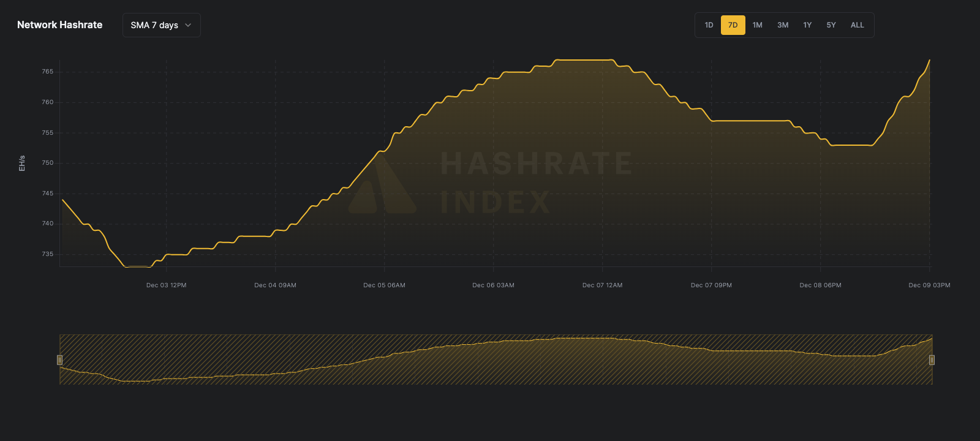Click the 745 y-axis value
This screenshot has width=980, height=441.
coord(48,194)
